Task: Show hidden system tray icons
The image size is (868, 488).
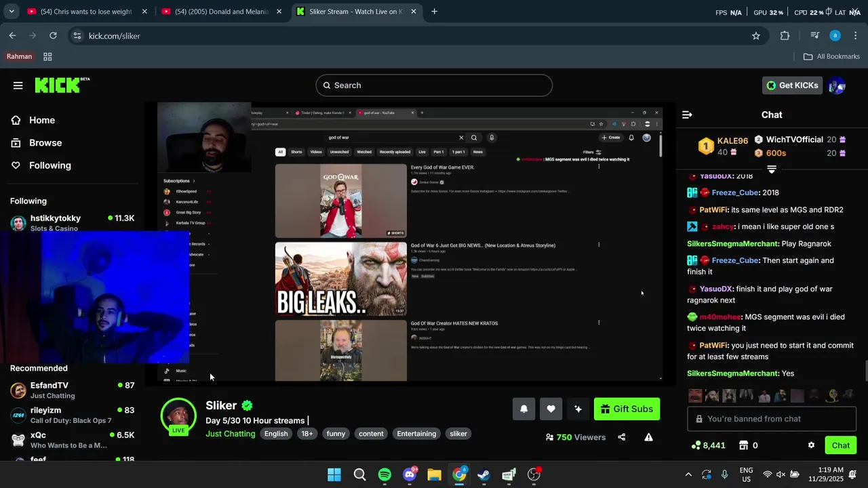Action: coord(688,474)
